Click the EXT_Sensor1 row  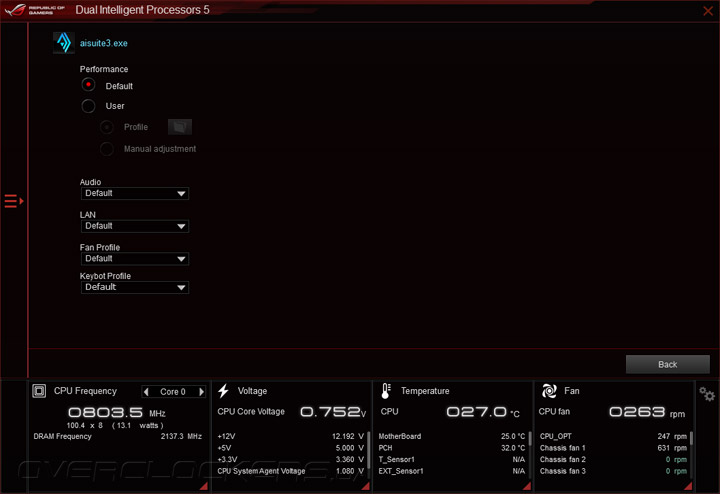[x=452, y=471]
